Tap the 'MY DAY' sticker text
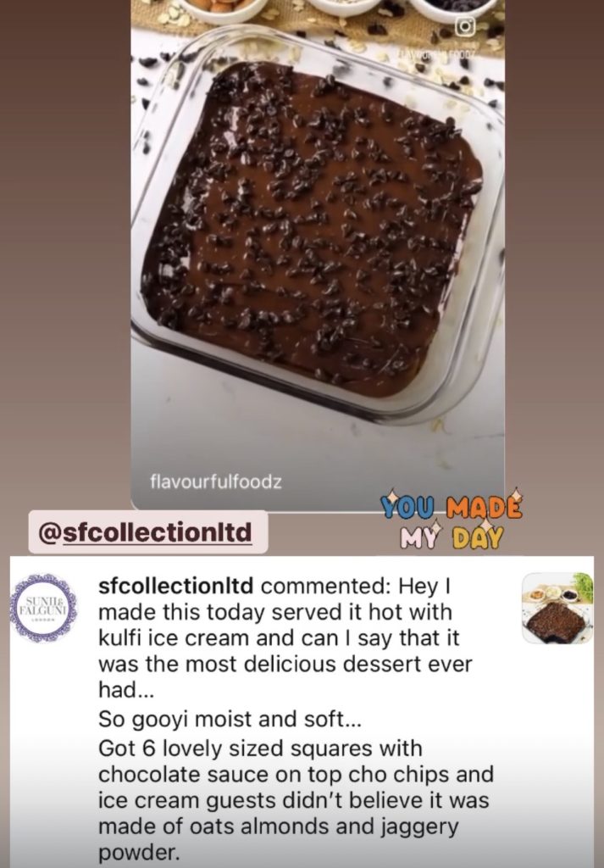This screenshot has width=604, height=868. point(452,536)
